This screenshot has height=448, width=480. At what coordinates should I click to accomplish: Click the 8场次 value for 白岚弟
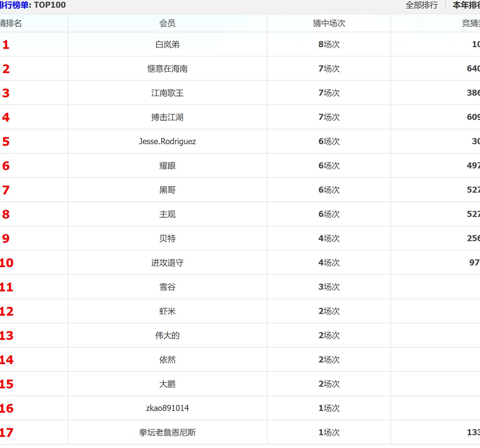pyautogui.click(x=329, y=44)
